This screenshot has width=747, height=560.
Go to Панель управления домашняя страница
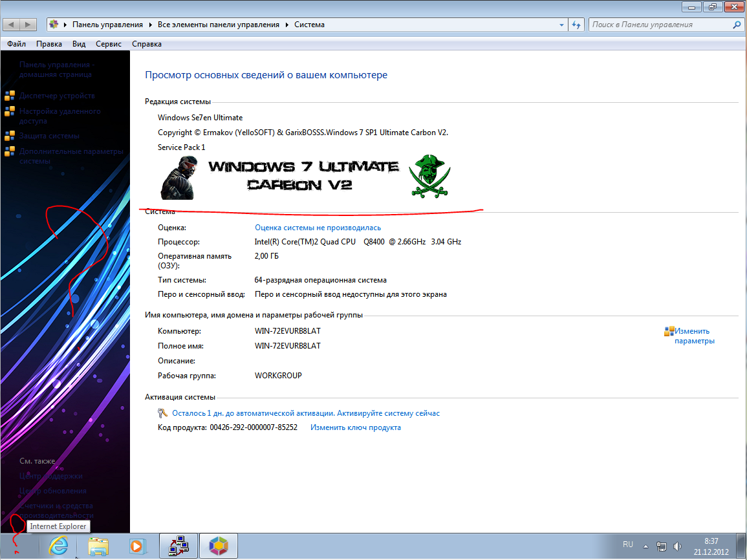pos(57,70)
